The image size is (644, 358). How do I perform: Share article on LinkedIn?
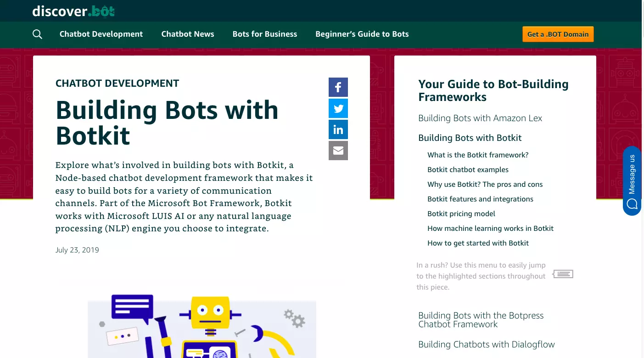coord(338,129)
